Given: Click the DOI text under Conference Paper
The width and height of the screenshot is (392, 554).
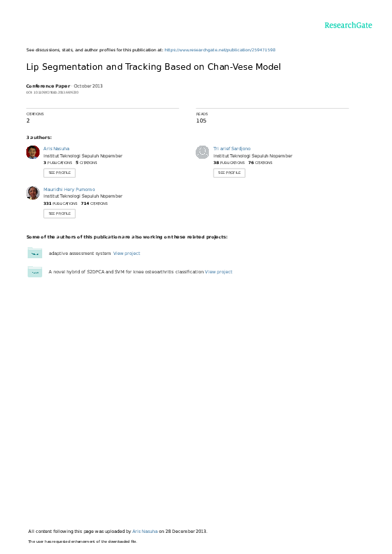Looking at the screenshot, I should point(52,92).
